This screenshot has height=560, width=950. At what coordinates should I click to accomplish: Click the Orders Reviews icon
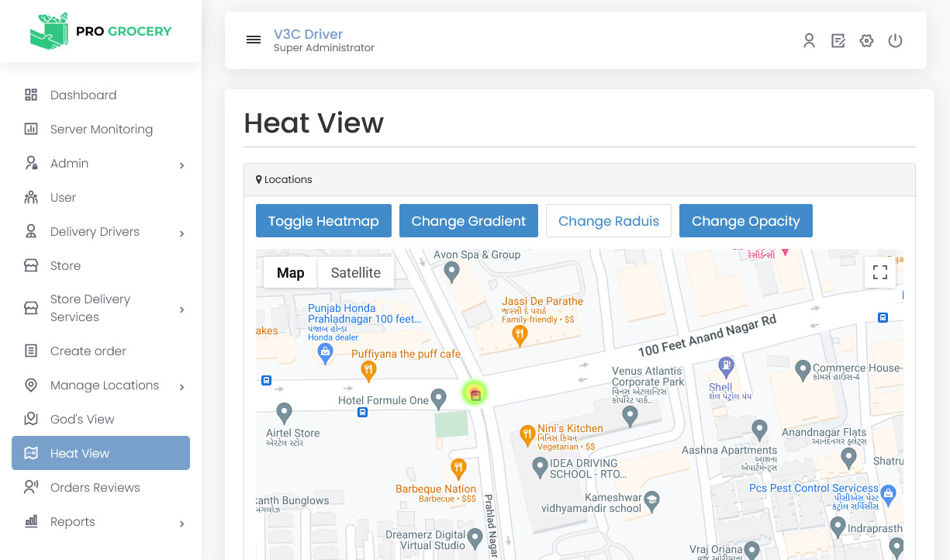pos(31,487)
